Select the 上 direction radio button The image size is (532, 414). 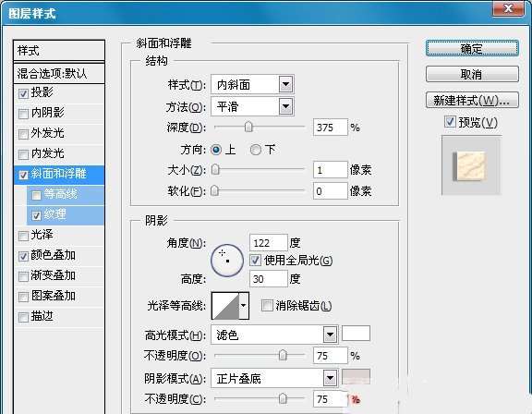click(x=216, y=150)
